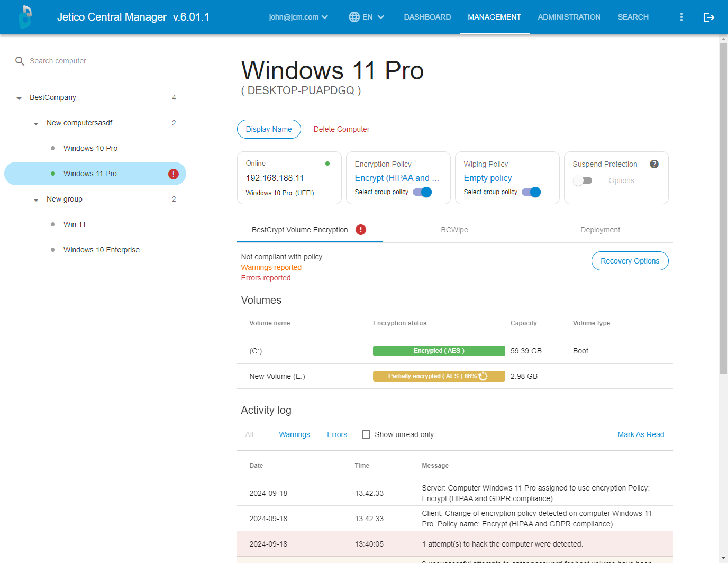Focus the Search computer field
Viewport: 728px width, 563px height.
click(x=101, y=61)
